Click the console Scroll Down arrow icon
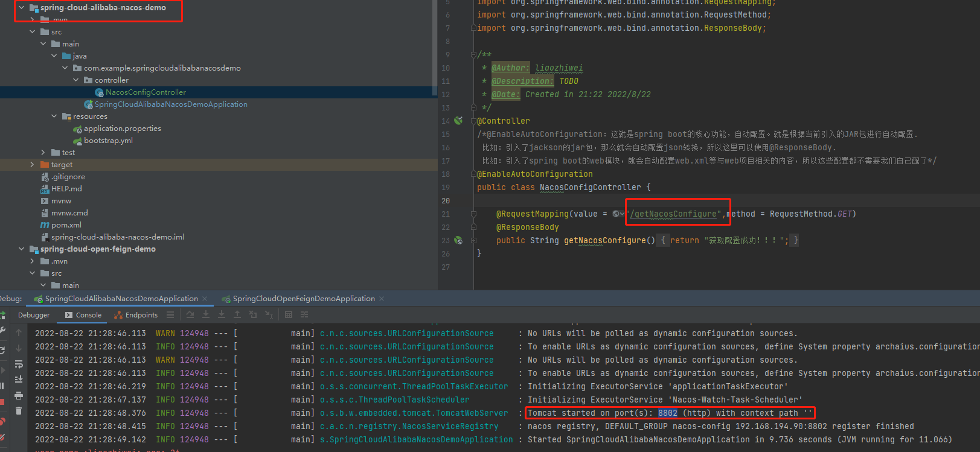The width and height of the screenshot is (980, 452). point(19,348)
